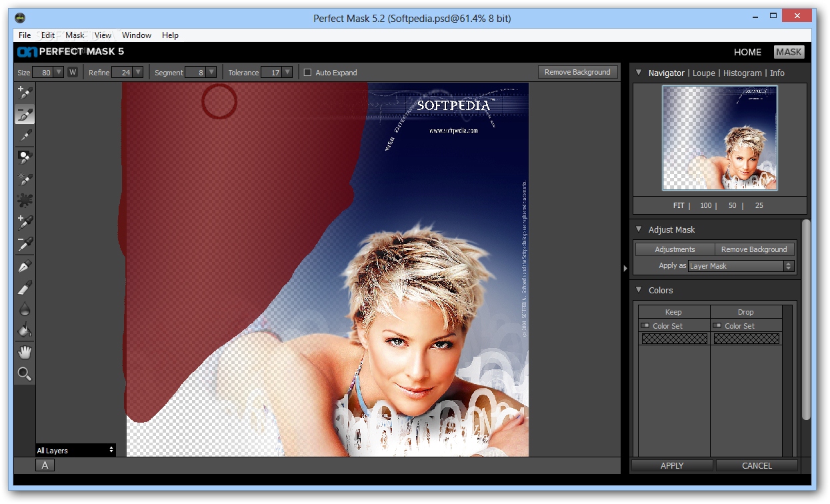Select the MASK module button
This screenshot has height=504, width=830.
pos(789,52)
